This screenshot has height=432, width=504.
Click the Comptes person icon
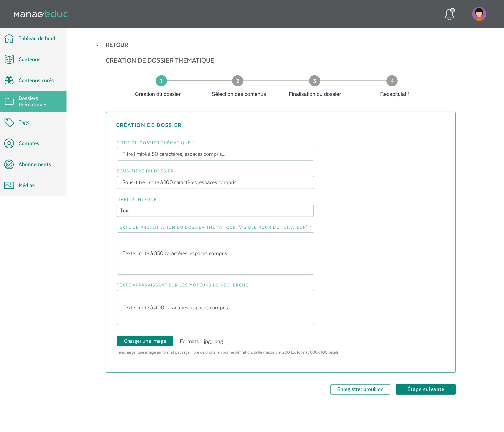(x=9, y=143)
